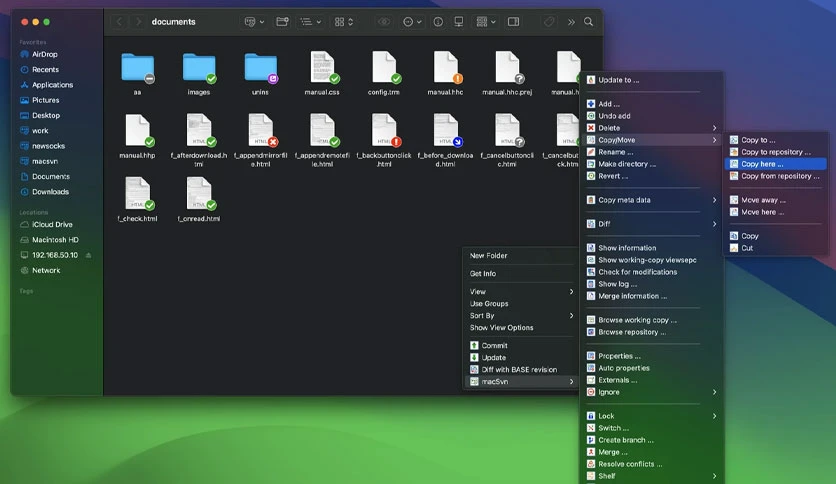Choose Commit in context menu
836x484 pixels.
pos(521,345)
